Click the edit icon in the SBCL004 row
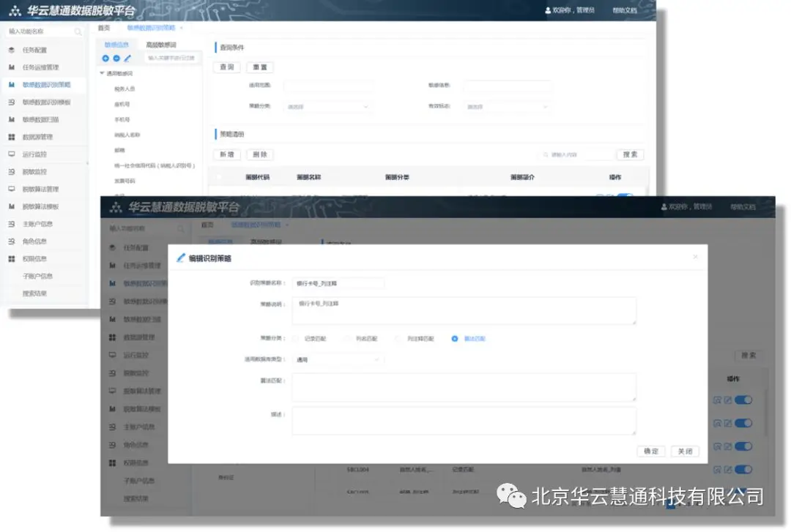Viewport: 791px width, 532px height. (x=728, y=470)
